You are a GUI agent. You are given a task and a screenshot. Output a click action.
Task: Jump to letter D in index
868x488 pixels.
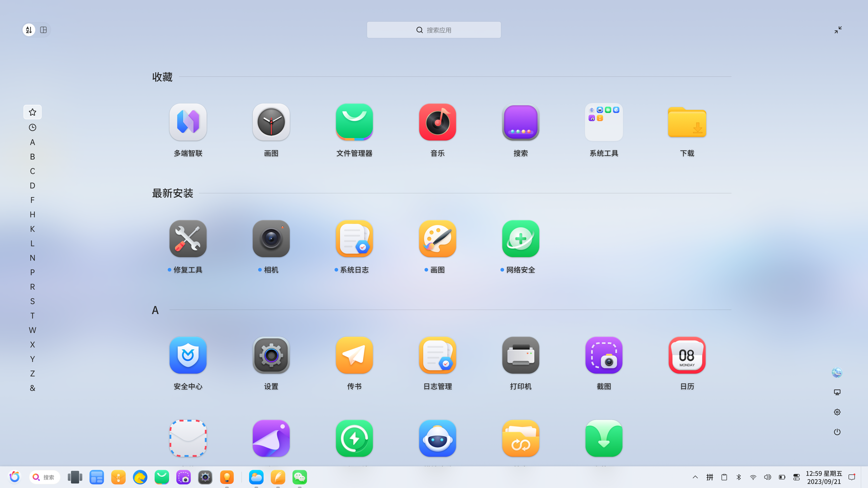click(32, 185)
